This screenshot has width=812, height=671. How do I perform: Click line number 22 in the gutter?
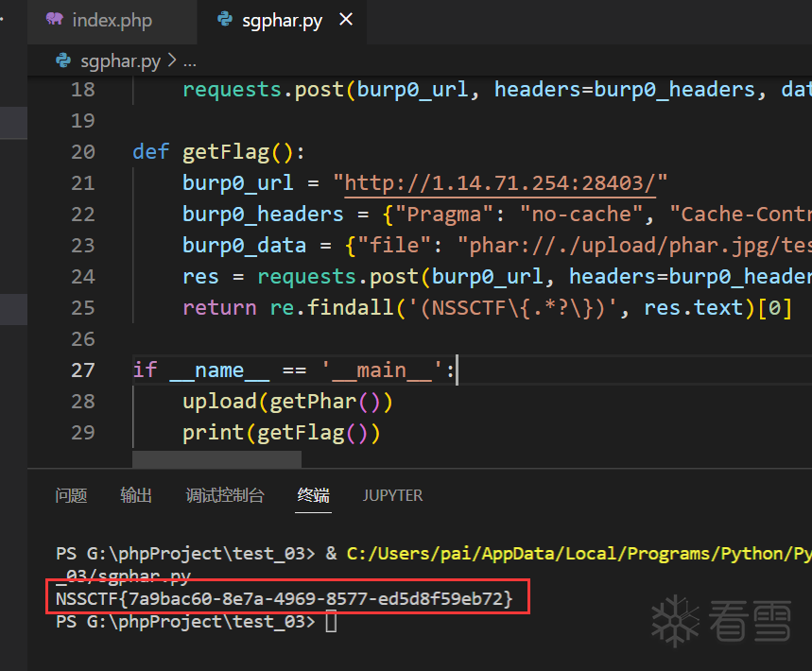click(83, 215)
